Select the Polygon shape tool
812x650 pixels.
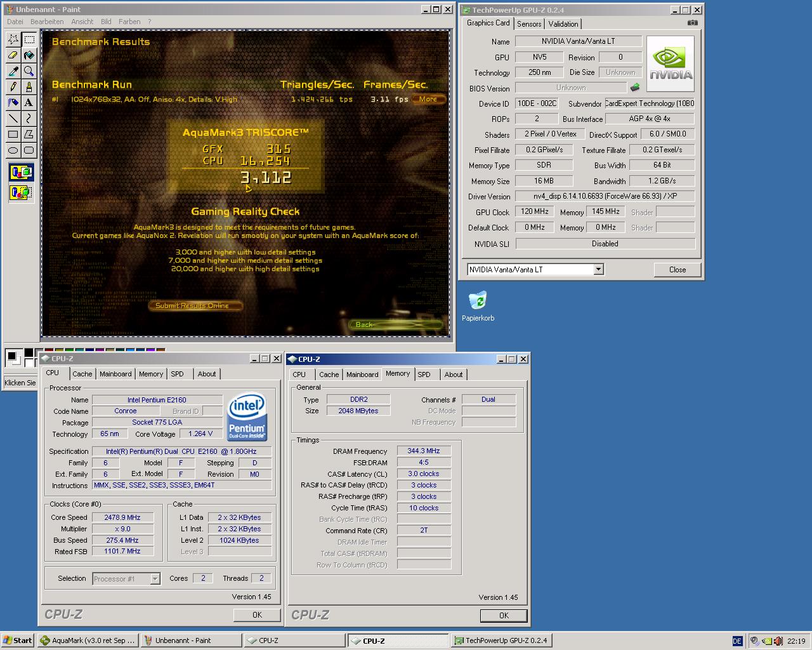[x=29, y=135]
